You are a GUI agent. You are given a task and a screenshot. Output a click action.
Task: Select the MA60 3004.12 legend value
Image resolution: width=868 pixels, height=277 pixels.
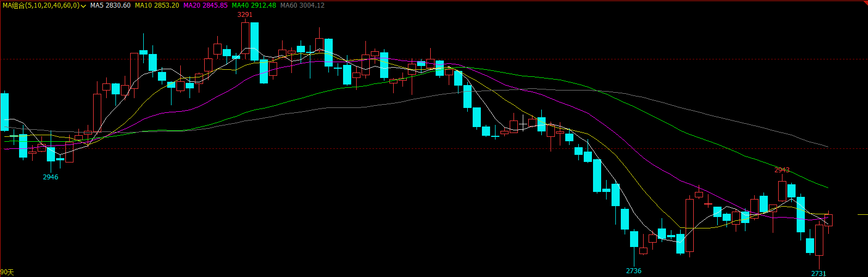302,5
